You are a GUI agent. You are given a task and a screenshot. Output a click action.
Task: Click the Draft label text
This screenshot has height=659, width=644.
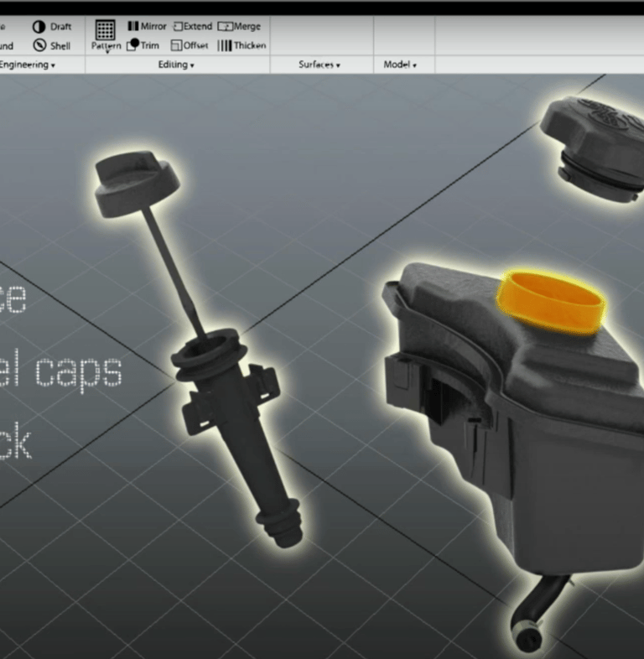[61, 27]
